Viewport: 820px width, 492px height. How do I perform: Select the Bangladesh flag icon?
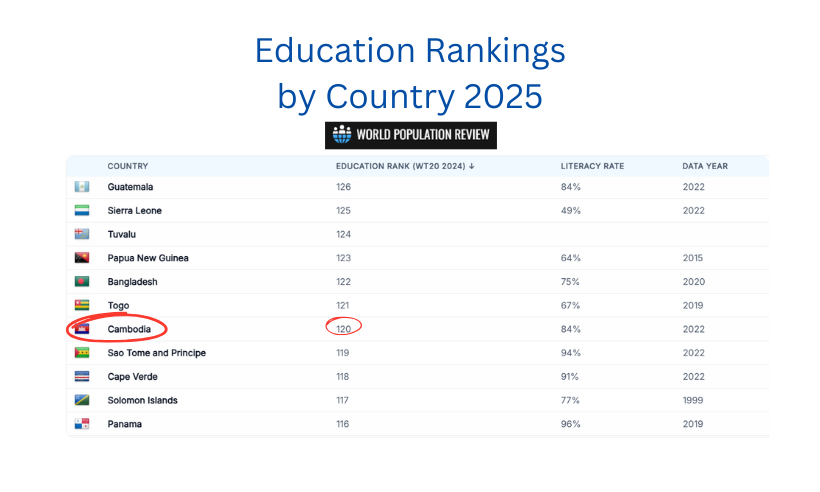pyautogui.click(x=82, y=281)
